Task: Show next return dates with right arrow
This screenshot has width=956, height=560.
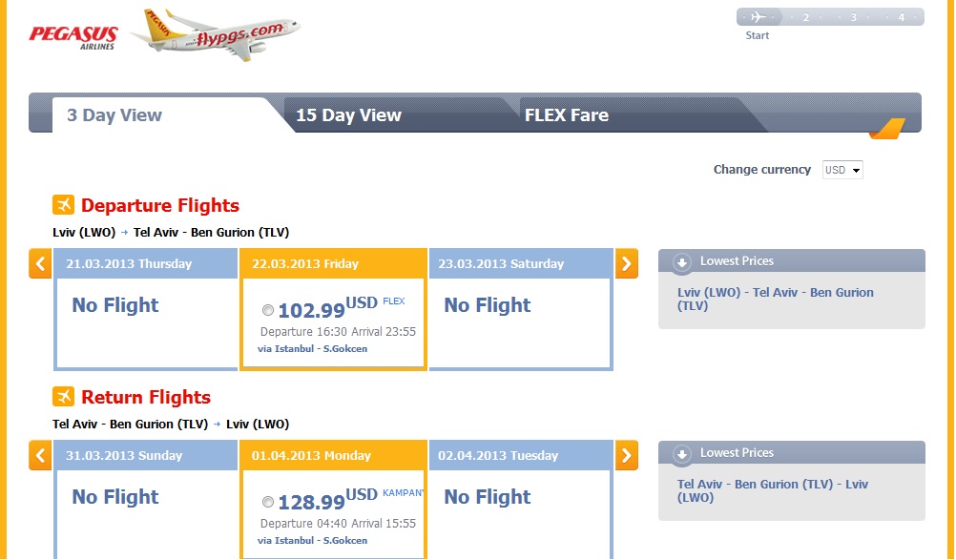Action: [x=626, y=456]
